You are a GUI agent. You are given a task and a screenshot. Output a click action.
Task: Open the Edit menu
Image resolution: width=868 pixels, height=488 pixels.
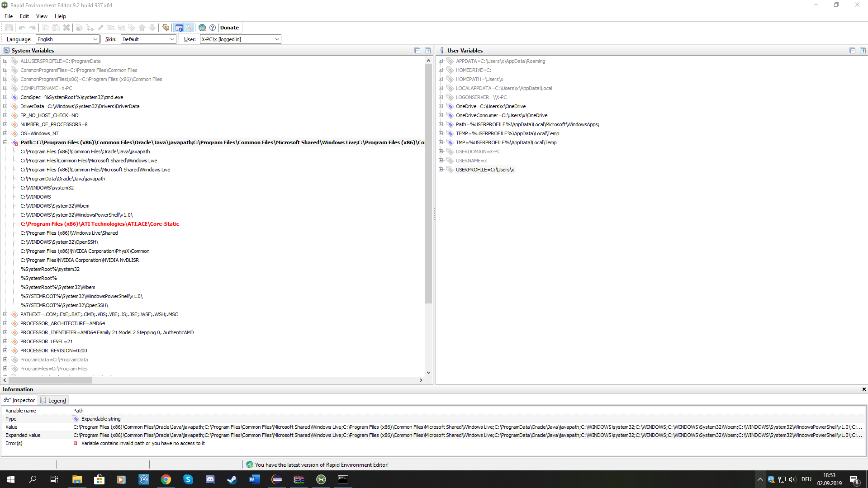(24, 16)
